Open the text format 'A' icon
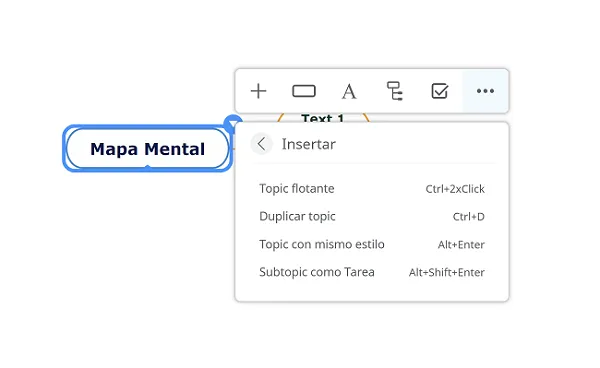The width and height of the screenshot is (600, 368). [349, 91]
